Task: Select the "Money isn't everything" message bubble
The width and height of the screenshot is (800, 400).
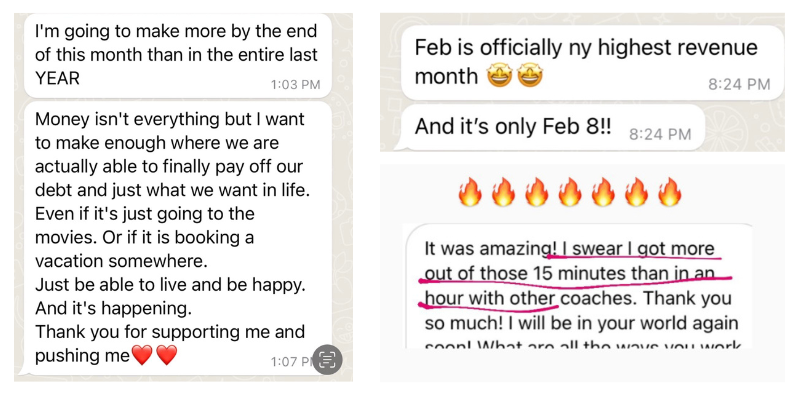Action: coord(175,237)
